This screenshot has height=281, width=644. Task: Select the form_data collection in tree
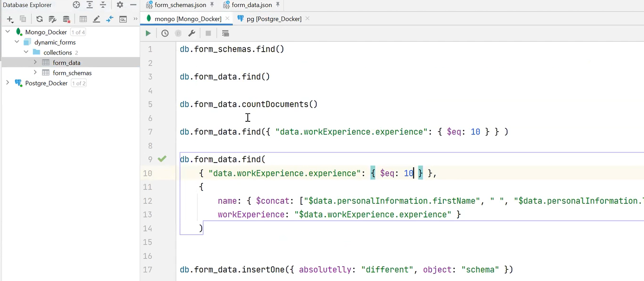[x=66, y=63]
